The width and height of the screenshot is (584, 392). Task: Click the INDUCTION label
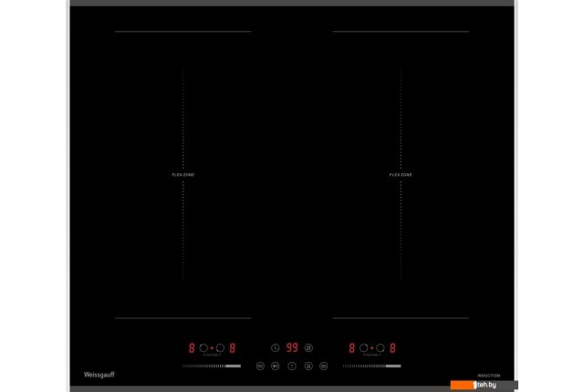[x=488, y=375]
